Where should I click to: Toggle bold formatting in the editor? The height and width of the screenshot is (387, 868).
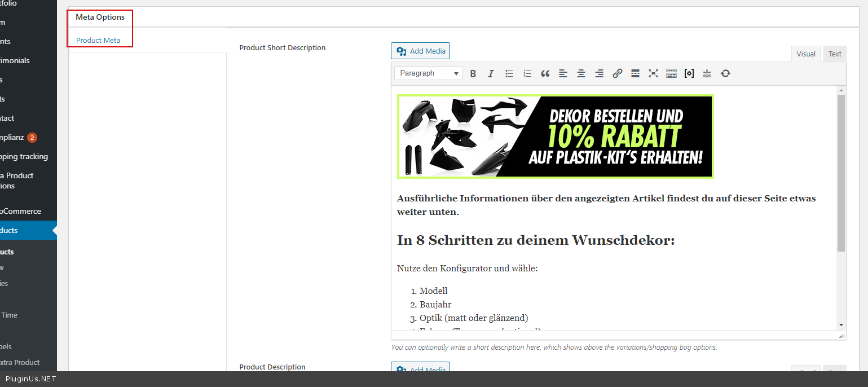coord(473,73)
